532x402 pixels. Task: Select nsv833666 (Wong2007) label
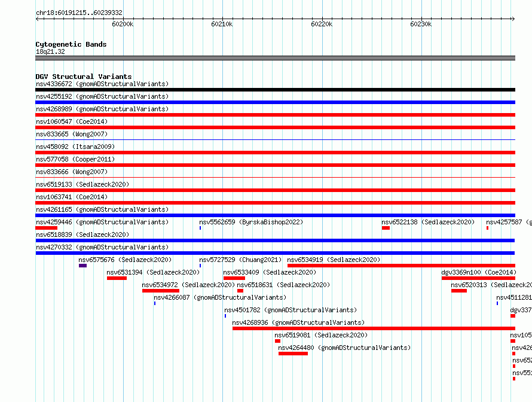(72, 172)
